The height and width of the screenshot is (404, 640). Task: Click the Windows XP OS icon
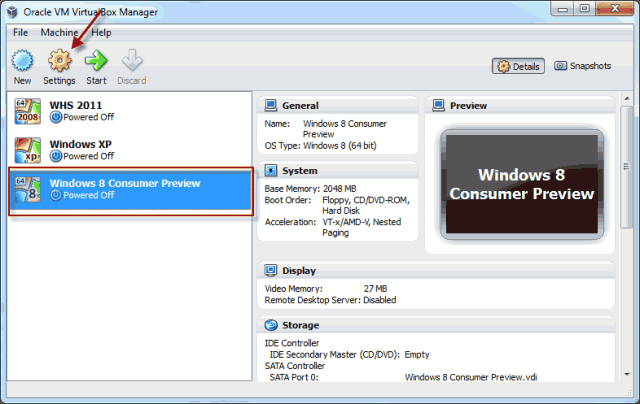tap(28, 150)
